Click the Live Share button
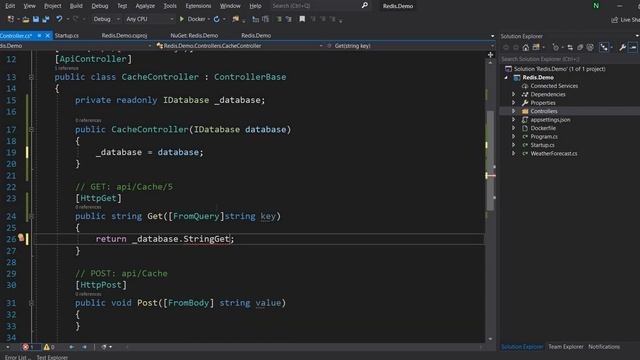This screenshot has width=640, height=360. pos(625,20)
